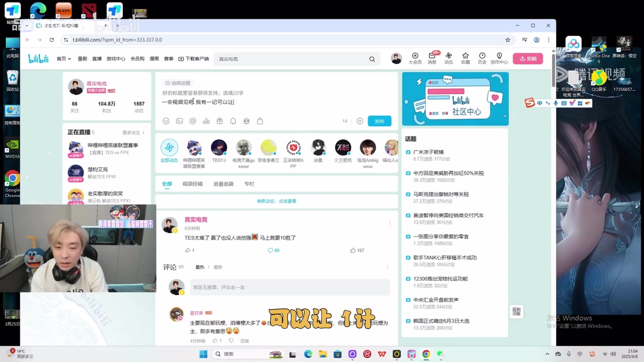Open the 马斯克提出撤销对等关税 topic link

click(440, 194)
